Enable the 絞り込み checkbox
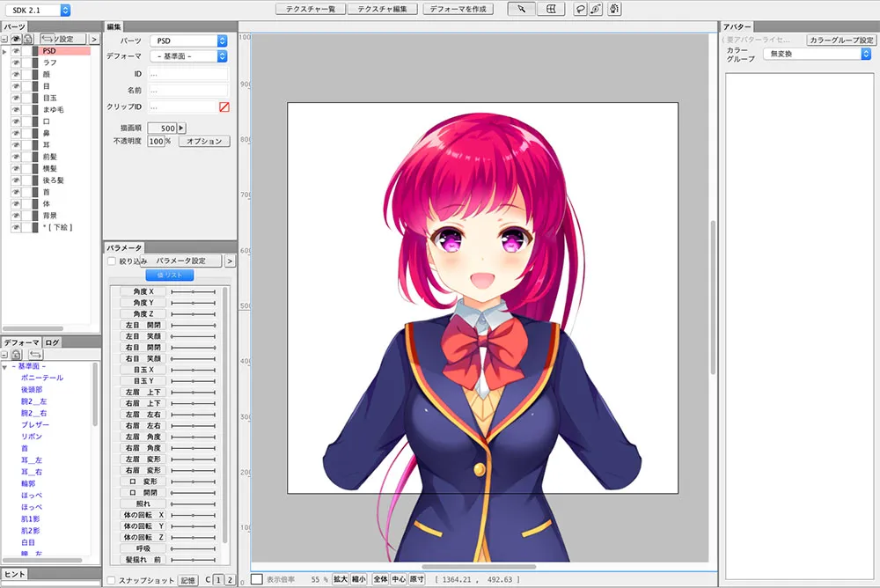 click(111, 261)
